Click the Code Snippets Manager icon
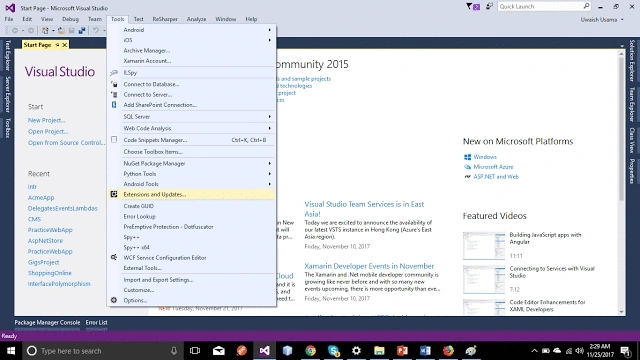This screenshot has width=640, height=360. click(x=114, y=140)
